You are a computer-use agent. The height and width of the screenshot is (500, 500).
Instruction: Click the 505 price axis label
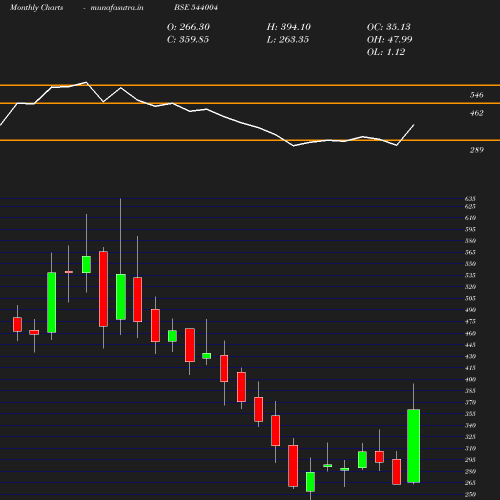470,299
